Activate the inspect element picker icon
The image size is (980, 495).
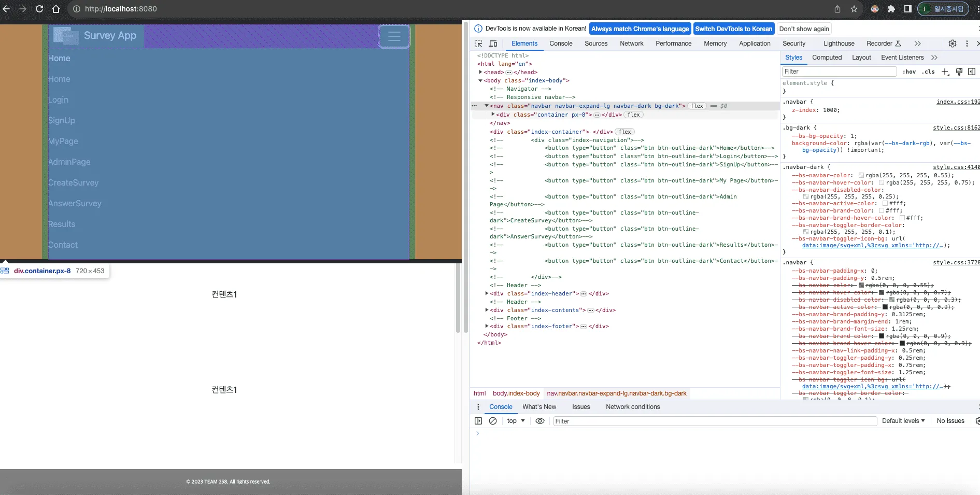pos(478,44)
